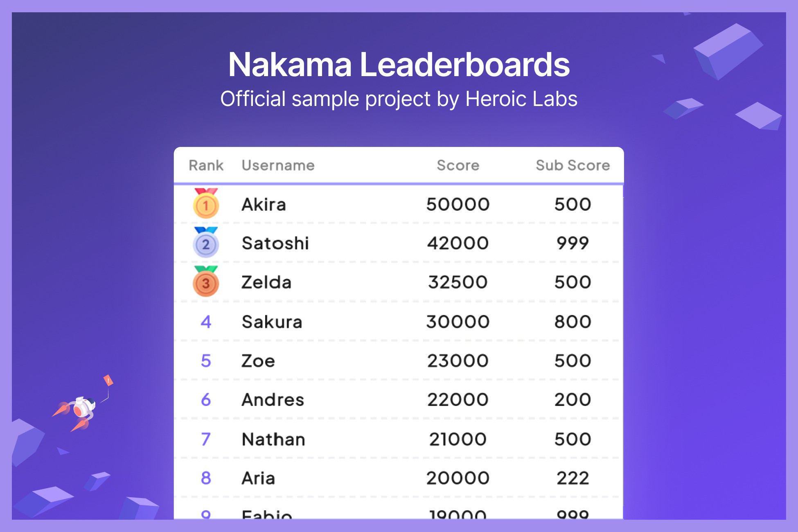This screenshot has width=798, height=532.
Task: Open the Heroic Labs link in the subtitle
Action: [x=522, y=98]
